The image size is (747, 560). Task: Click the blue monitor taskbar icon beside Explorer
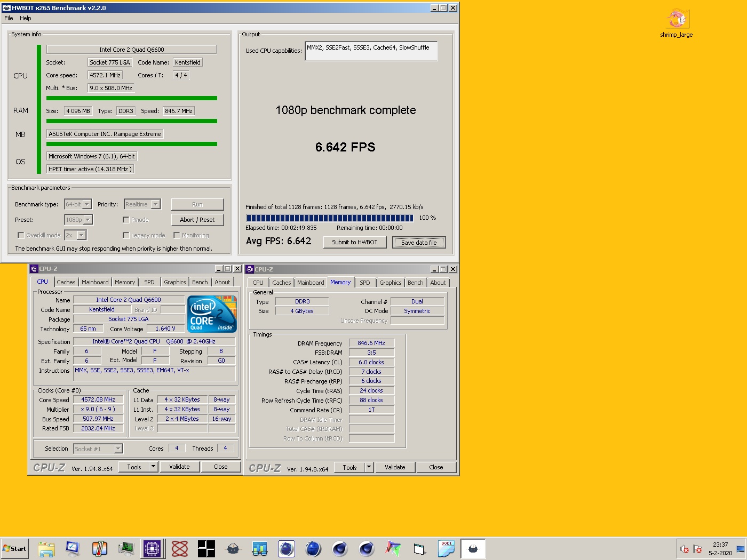tap(73, 548)
